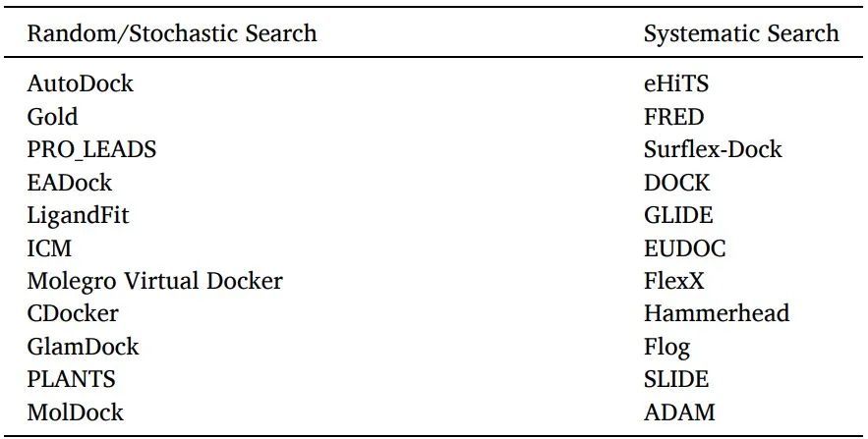Click the Surflex-Dock table cell
This screenshot has height=439, width=868.
713,150
